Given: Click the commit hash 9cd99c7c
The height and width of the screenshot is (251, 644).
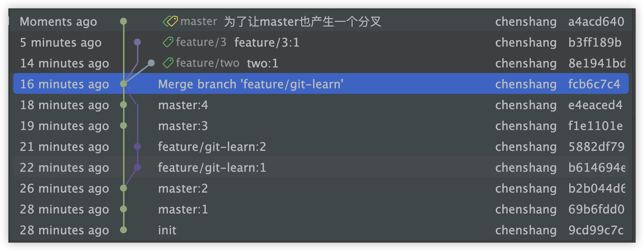Looking at the screenshot, I should pyautogui.click(x=596, y=230).
